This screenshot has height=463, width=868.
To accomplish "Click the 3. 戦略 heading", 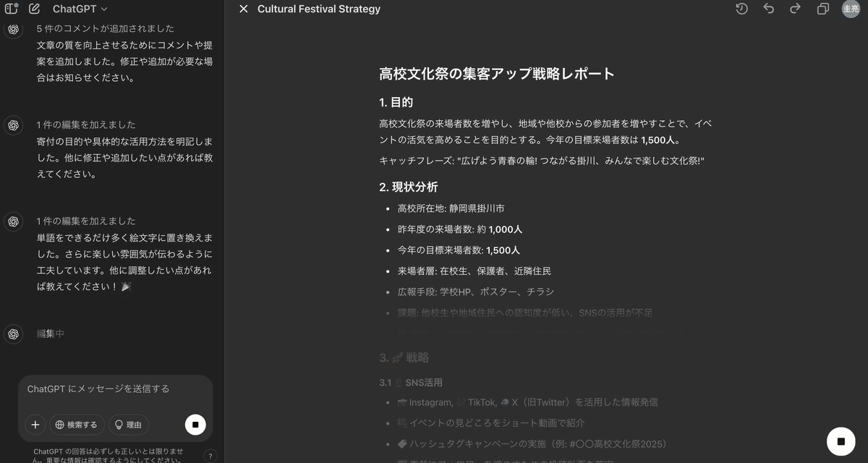I will coord(404,357).
